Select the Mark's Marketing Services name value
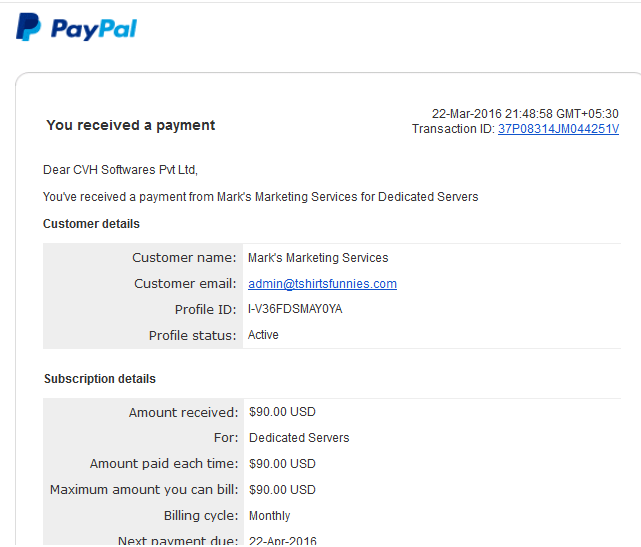 tap(318, 258)
